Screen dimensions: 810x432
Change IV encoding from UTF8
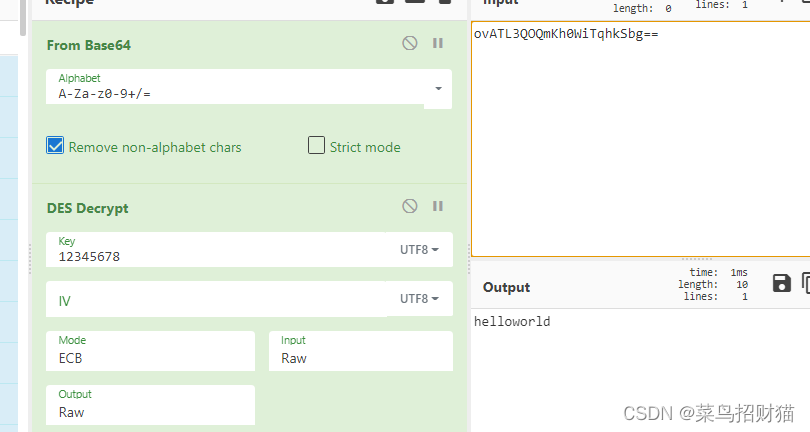419,299
